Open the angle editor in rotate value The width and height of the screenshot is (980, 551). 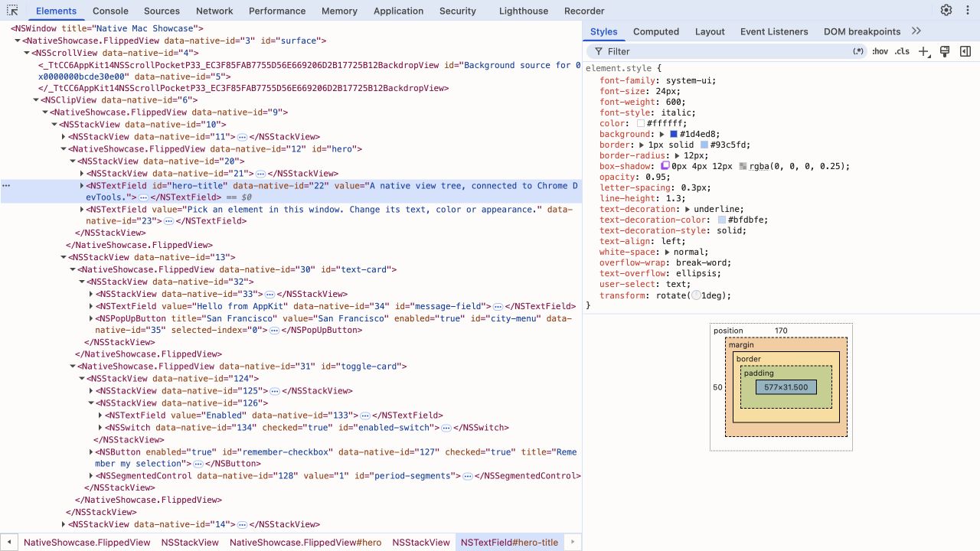click(x=696, y=295)
